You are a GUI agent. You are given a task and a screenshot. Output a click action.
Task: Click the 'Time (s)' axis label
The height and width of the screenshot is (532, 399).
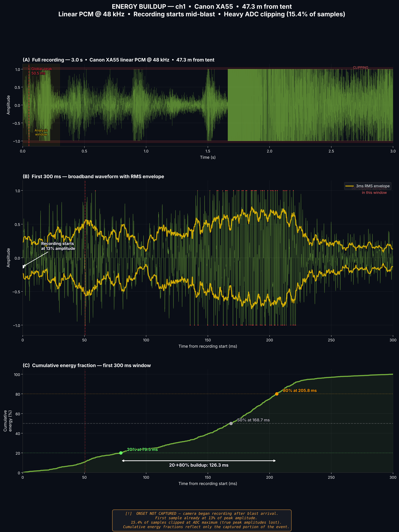pyautogui.click(x=208, y=157)
